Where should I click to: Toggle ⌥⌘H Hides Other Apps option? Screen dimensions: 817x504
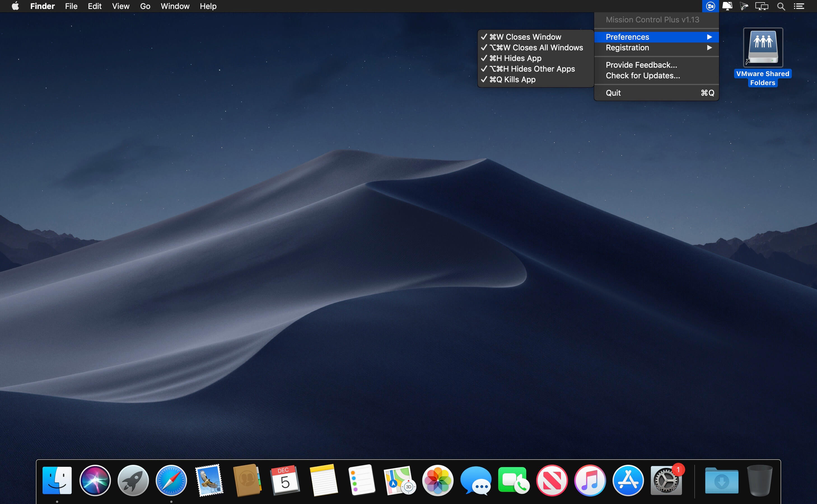click(x=532, y=69)
